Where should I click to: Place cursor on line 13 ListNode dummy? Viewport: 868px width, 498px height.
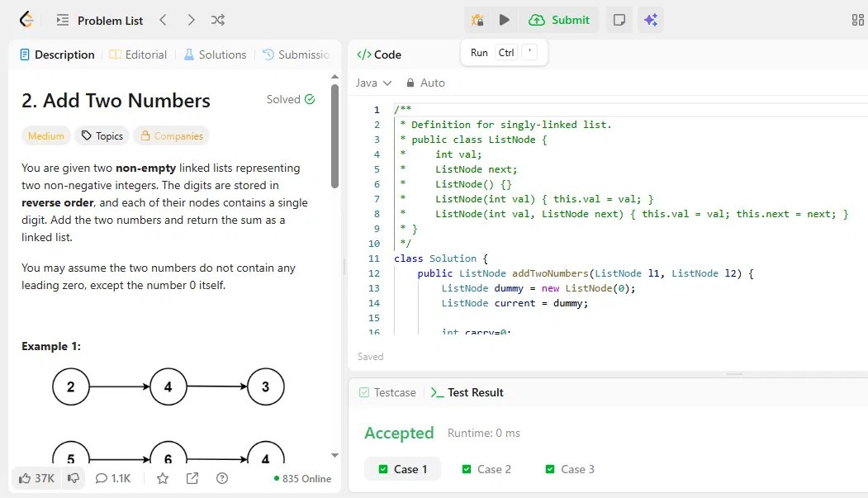(x=538, y=288)
